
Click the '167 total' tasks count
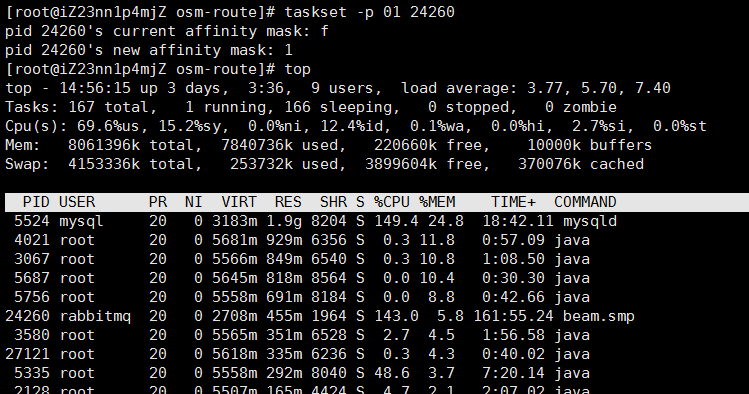pos(113,107)
